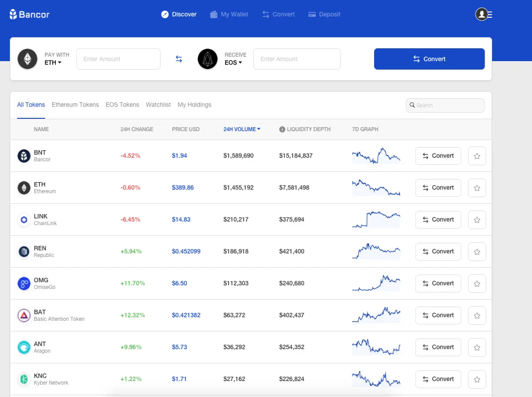Click the Price USD column header
The height and width of the screenshot is (397, 532).
186,129
